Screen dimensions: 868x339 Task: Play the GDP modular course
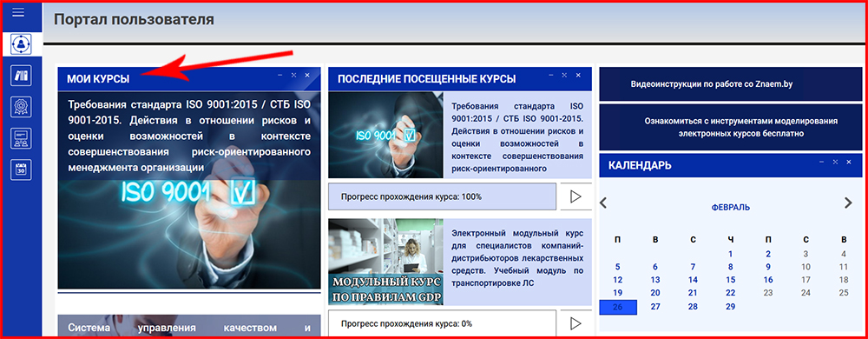tap(575, 323)
